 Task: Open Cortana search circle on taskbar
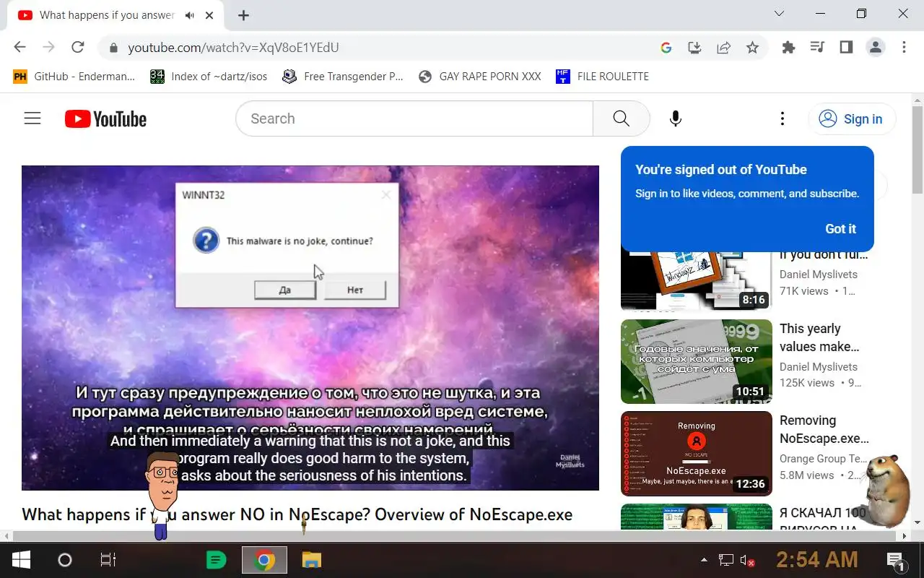pyautogui.click(x=65, y=560)
